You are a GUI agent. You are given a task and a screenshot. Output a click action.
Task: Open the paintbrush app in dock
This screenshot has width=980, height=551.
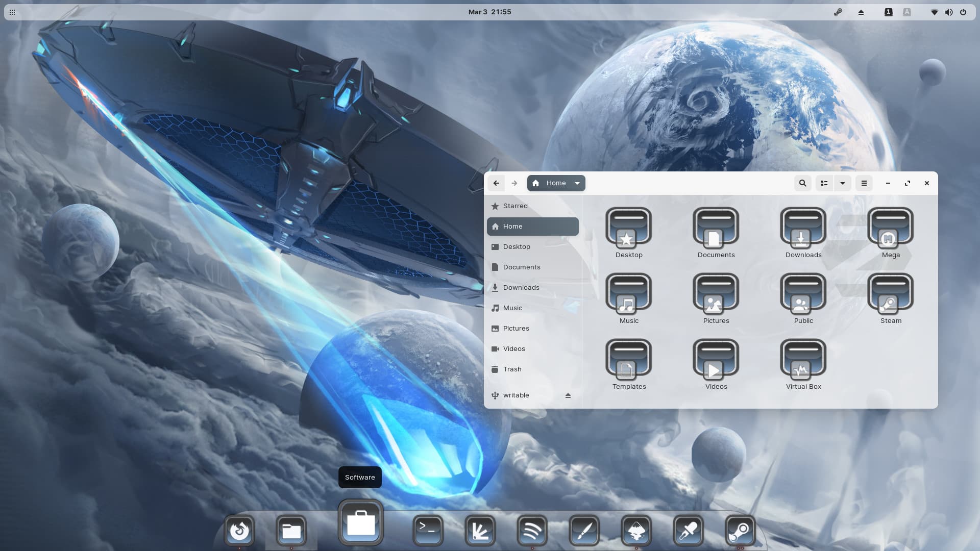click(584, 531)
